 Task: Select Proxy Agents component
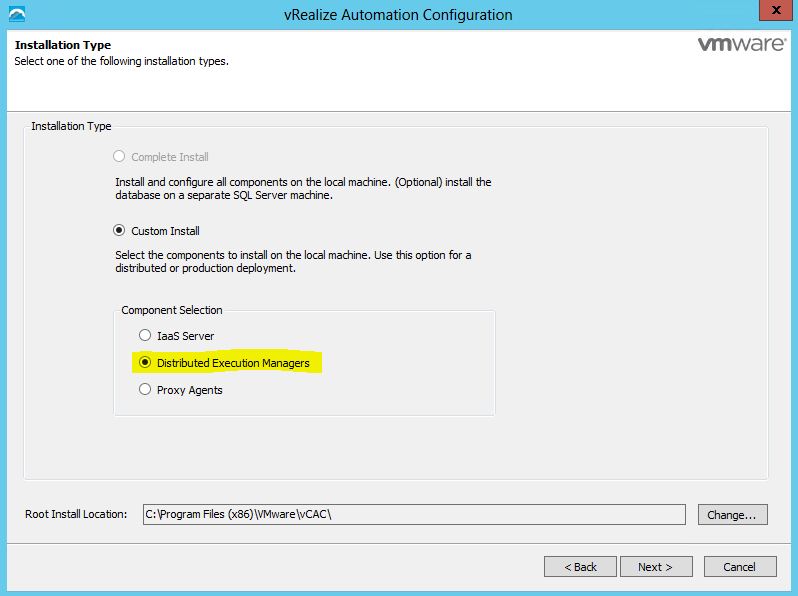click(145, 389)
